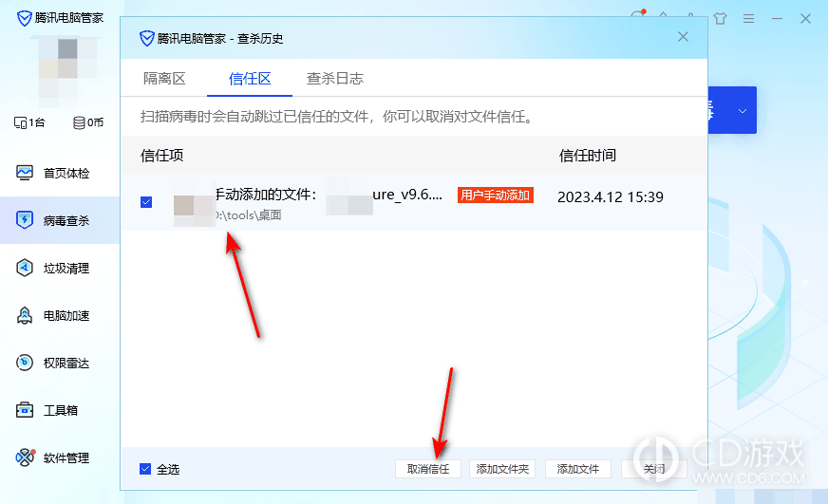The width and height of the screenshot is (828, 504).
Task: Click the trust time 2023.4.12 15:39
Action: tap(610, 196)
